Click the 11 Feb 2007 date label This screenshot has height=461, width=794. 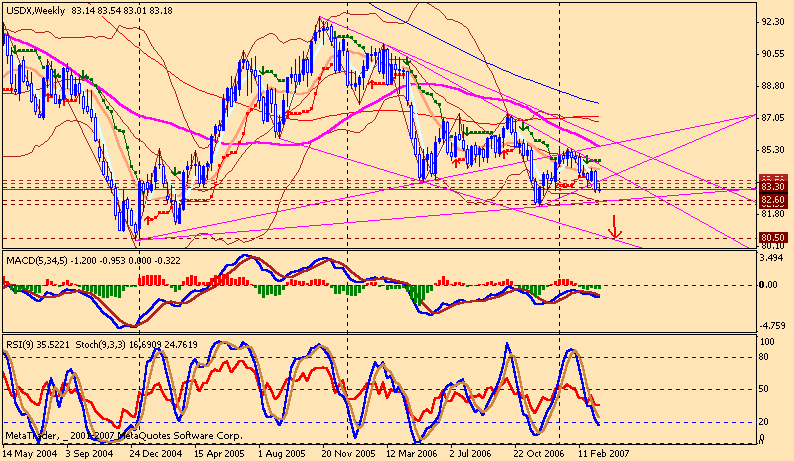[604, 453]
